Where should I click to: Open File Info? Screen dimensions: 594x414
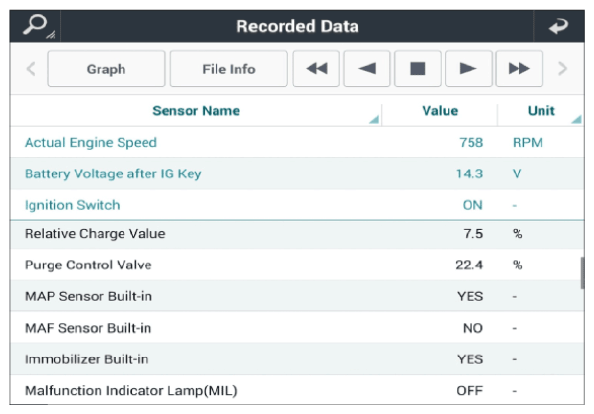pyautogui.click(x=229, y=69)
